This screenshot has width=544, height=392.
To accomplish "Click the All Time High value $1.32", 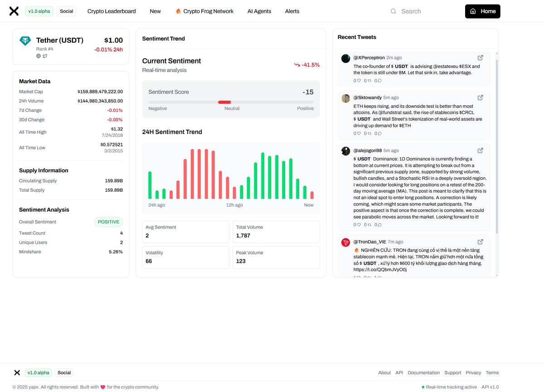I will click(x=117, y=129).
